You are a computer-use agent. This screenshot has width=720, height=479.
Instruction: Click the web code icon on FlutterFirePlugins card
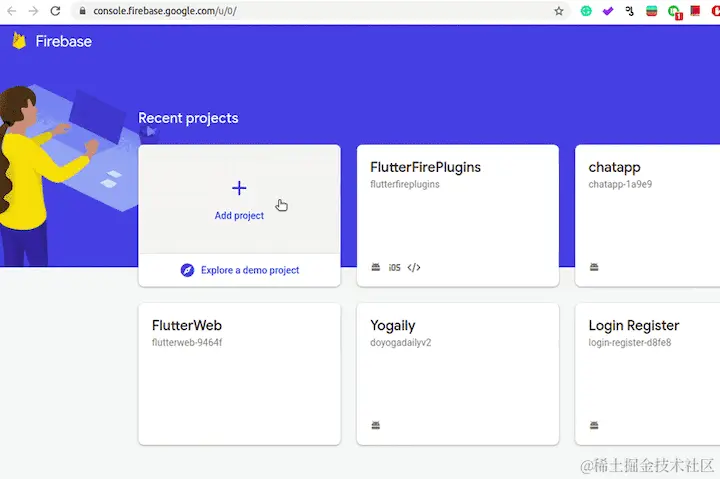414,267
